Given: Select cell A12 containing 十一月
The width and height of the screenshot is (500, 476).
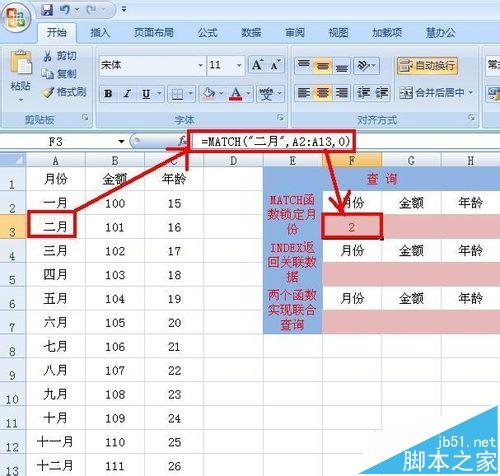Looking at the screenshot, I should coord(55,442).
